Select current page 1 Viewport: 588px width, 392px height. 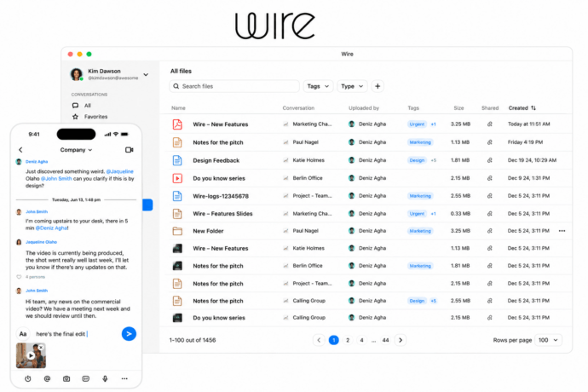coord(334,340)
